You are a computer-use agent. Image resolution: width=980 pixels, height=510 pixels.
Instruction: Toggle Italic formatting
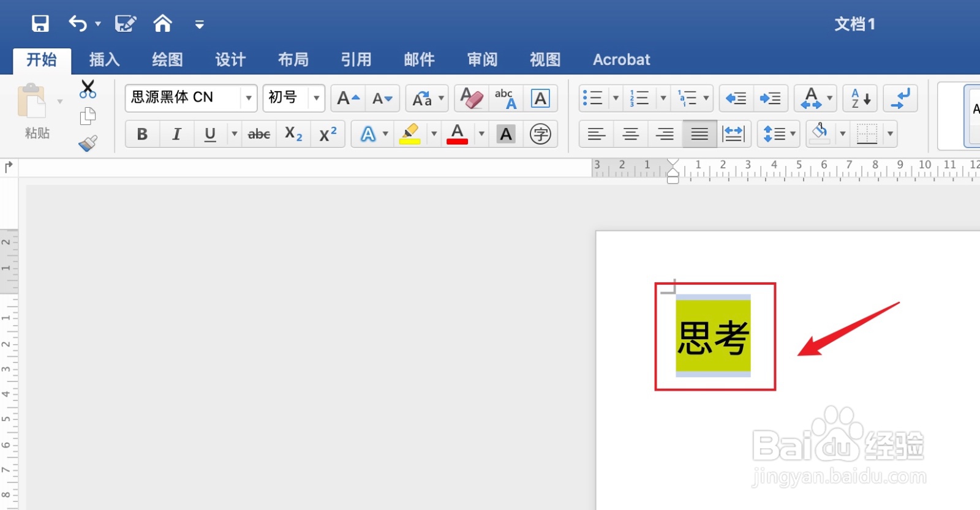176,134
